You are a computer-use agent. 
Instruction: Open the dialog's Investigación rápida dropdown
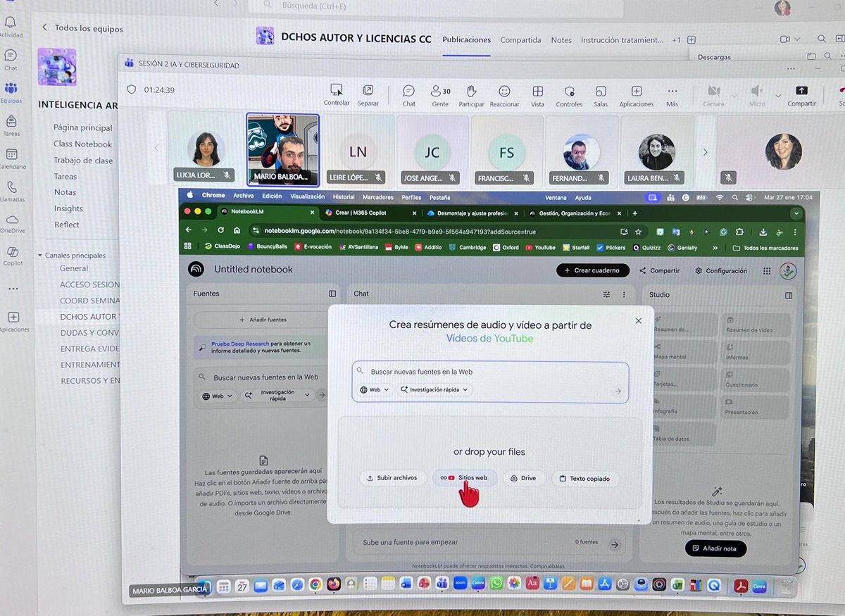coord(434,389)
